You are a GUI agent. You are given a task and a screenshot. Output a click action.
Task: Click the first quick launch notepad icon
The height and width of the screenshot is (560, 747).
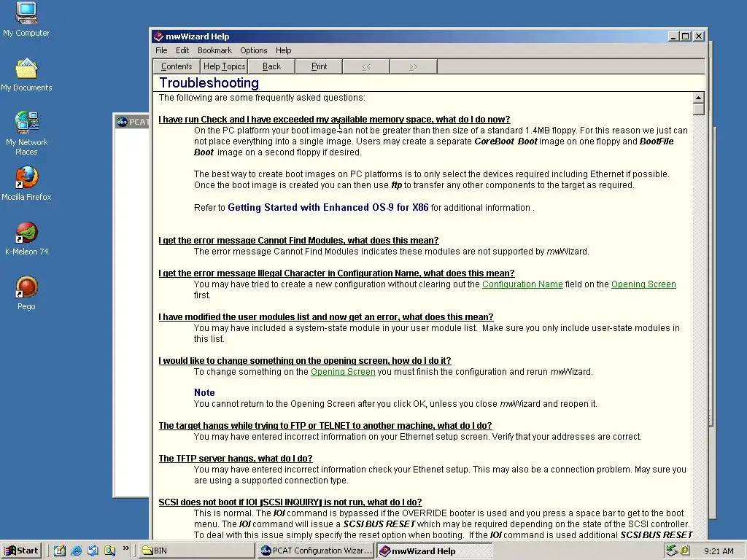(x=60, y=551)
